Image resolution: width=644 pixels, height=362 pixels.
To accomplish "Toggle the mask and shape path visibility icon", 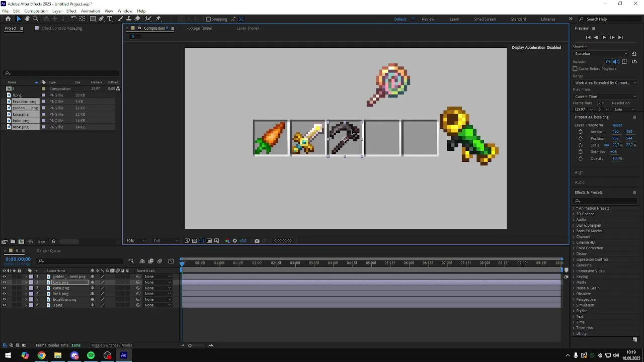I will [x=202, y=241].
